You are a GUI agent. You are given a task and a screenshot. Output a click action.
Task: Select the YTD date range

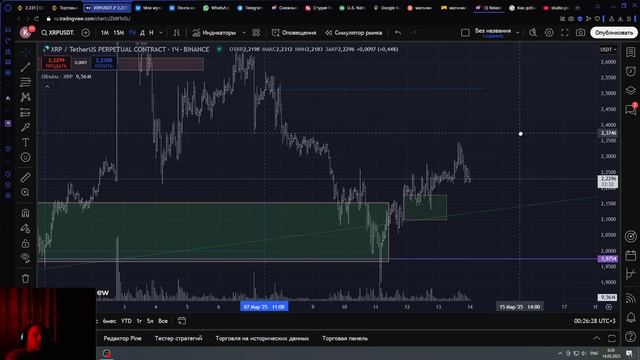tap(126, 321)
